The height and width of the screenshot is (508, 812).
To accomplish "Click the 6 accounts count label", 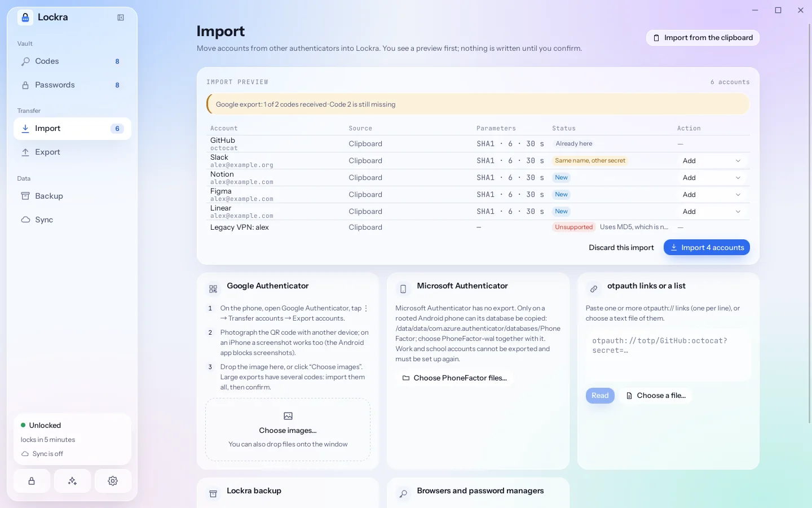I will coord(730,82).
